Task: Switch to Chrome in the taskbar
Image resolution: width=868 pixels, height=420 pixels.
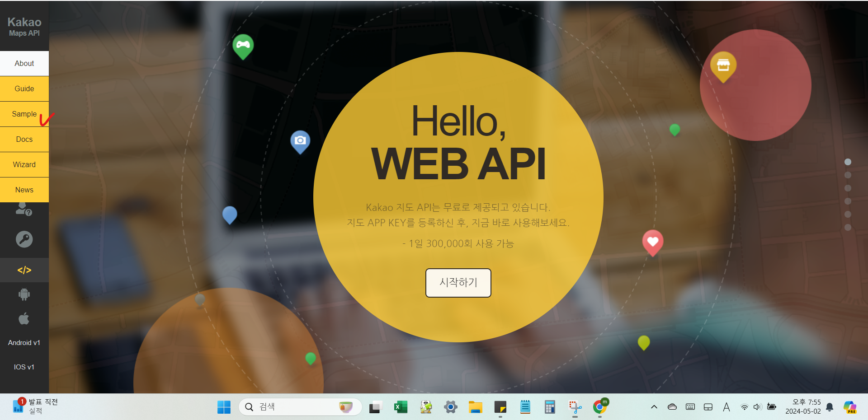Action: 600,407
